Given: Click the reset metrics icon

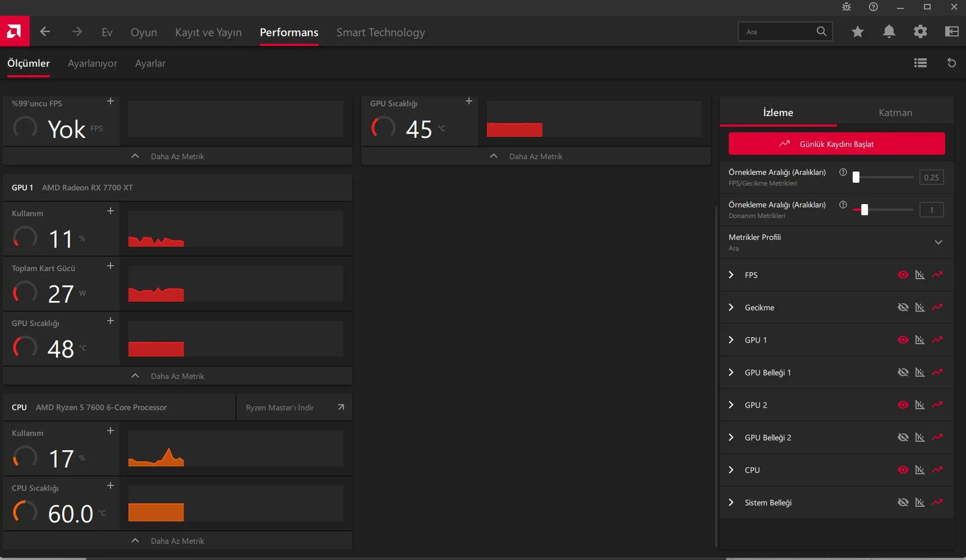Looking at the screenshot, I should pyautogui.click(x=951, y=63).
